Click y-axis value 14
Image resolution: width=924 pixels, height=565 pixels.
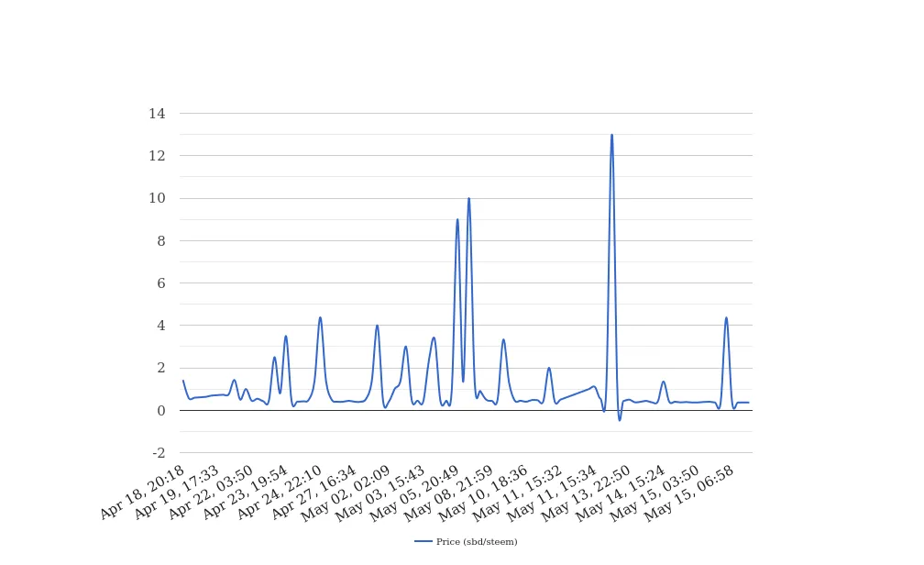(x=157, y=113)
